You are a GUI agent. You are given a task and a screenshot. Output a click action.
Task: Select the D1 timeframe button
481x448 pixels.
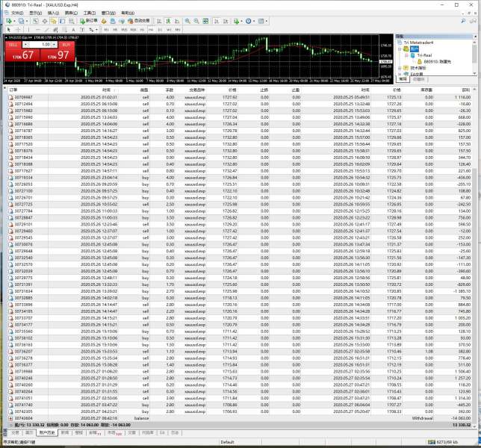[160, 30]
